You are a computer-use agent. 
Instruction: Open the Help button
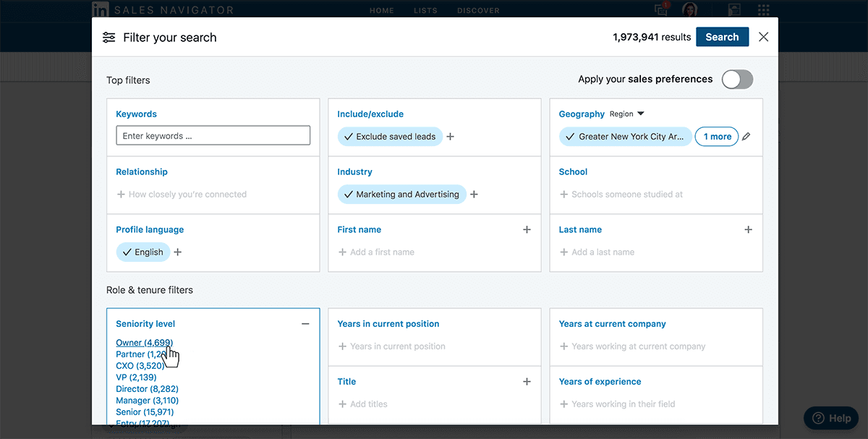(831, 418)
